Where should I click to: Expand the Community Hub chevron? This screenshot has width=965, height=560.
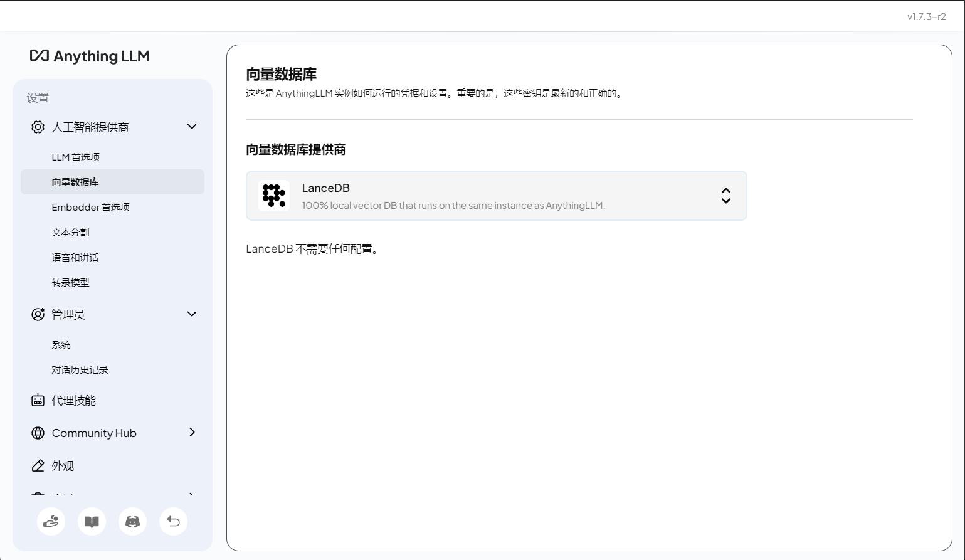pos(192,433)
